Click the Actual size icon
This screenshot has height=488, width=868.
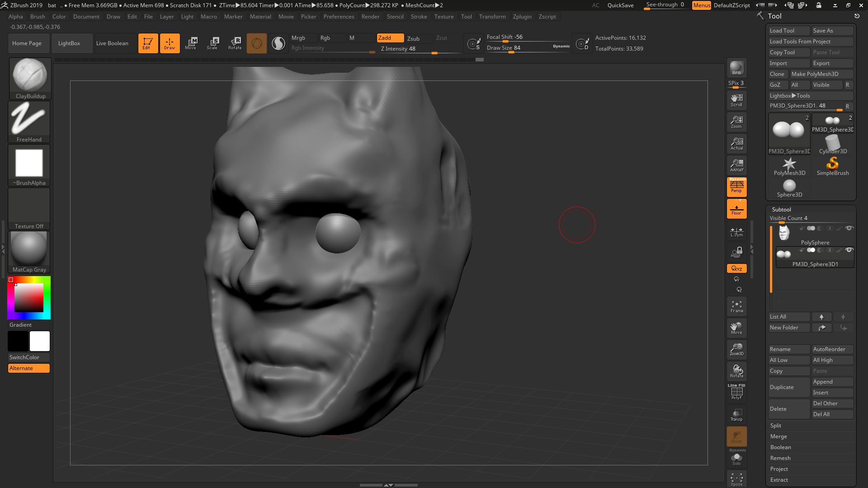(x=736, y=144)
